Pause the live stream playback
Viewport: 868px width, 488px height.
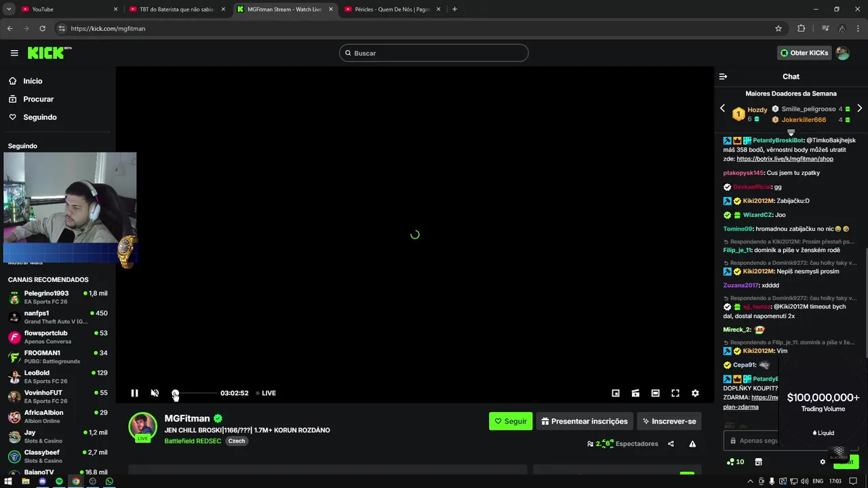pos(134,393)
